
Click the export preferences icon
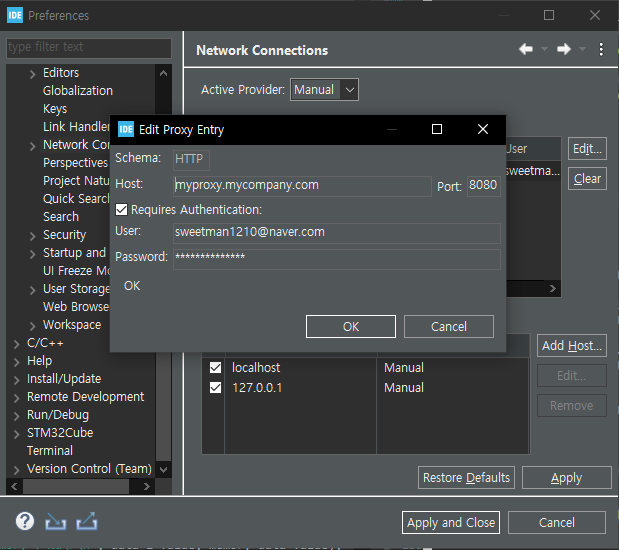[87, 521]
